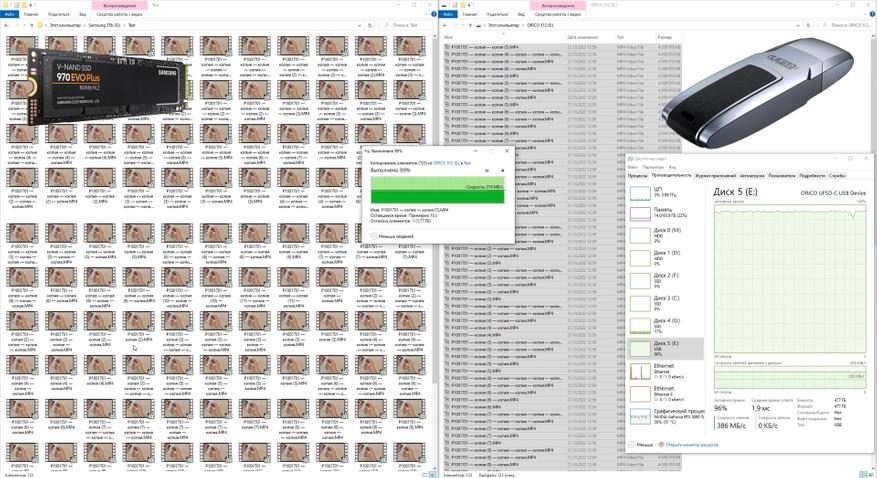Switch to Процессы tab in Task Manager
This screenshot has width=877, height=478.
pos(638,176)
